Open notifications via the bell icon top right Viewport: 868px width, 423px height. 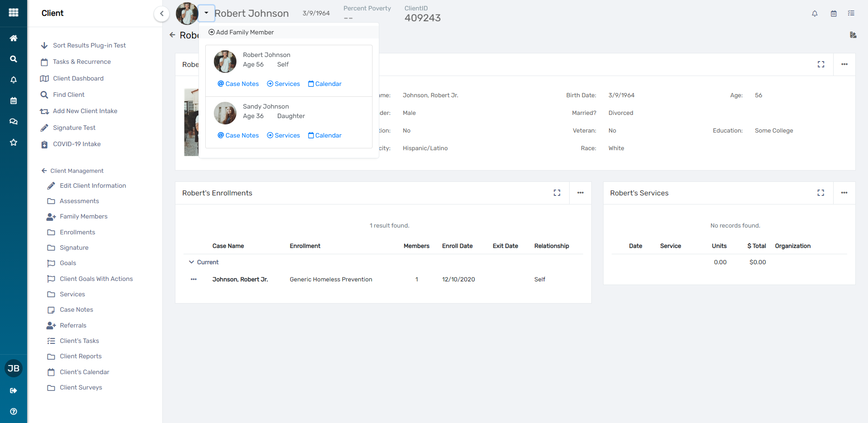[x=815, y=14]
